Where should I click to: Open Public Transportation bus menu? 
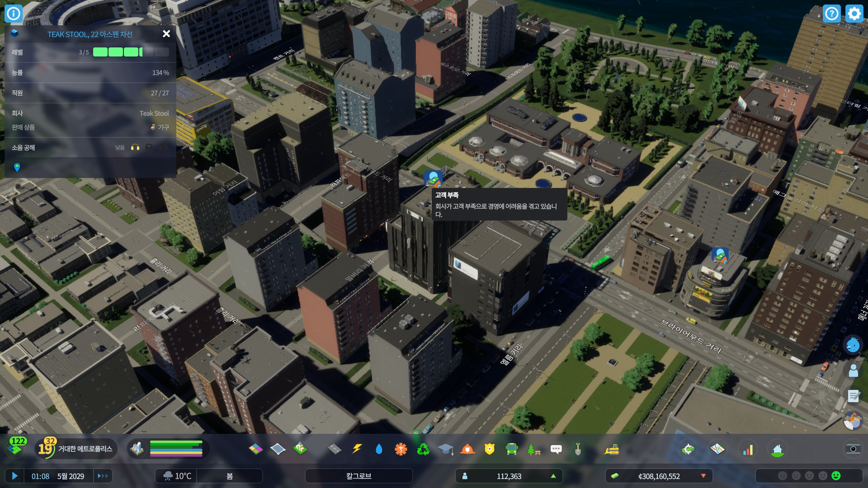(512, 449)
